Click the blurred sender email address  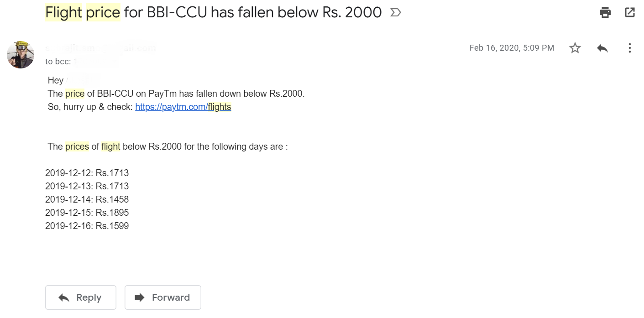[101, 48]
